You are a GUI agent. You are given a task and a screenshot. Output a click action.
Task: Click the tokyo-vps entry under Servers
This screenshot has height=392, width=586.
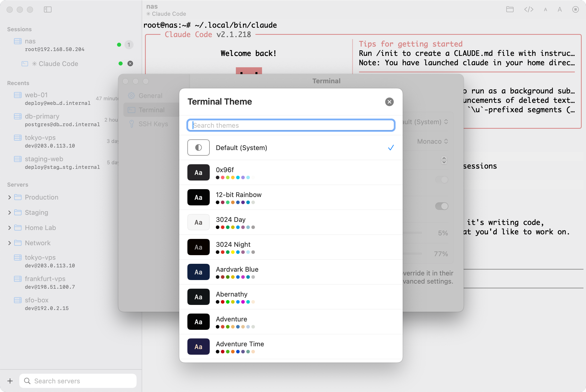[x=71, y=261]
